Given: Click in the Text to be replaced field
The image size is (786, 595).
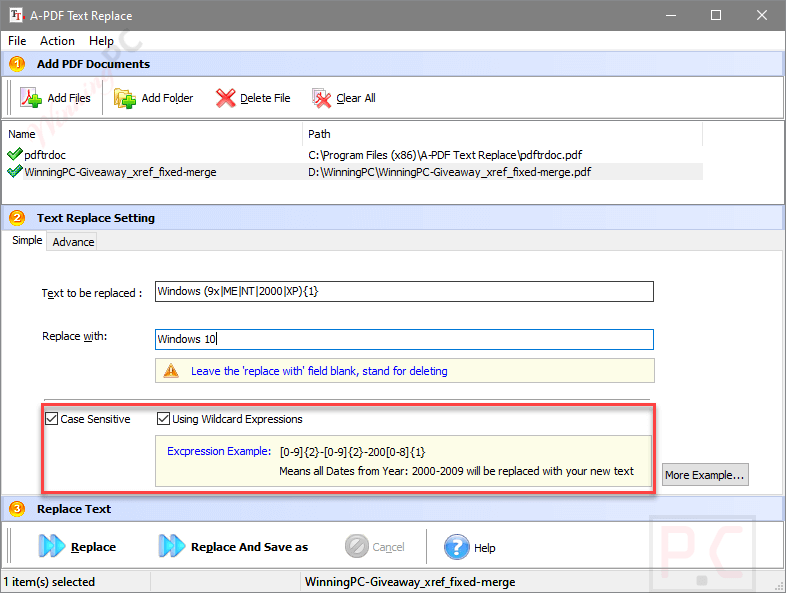Looking at the screenshot, I should click(404, 291).
